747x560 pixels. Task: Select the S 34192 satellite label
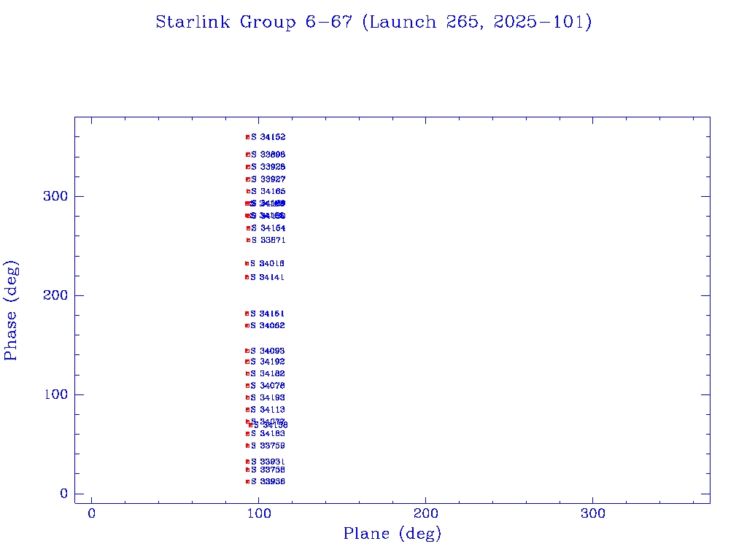tap(268, 362)
